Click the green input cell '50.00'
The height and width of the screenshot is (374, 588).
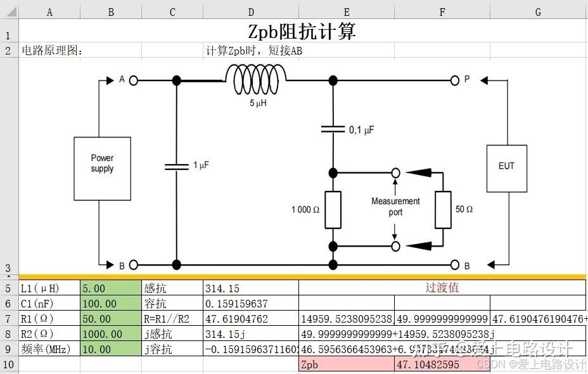[x=111, y=318]
